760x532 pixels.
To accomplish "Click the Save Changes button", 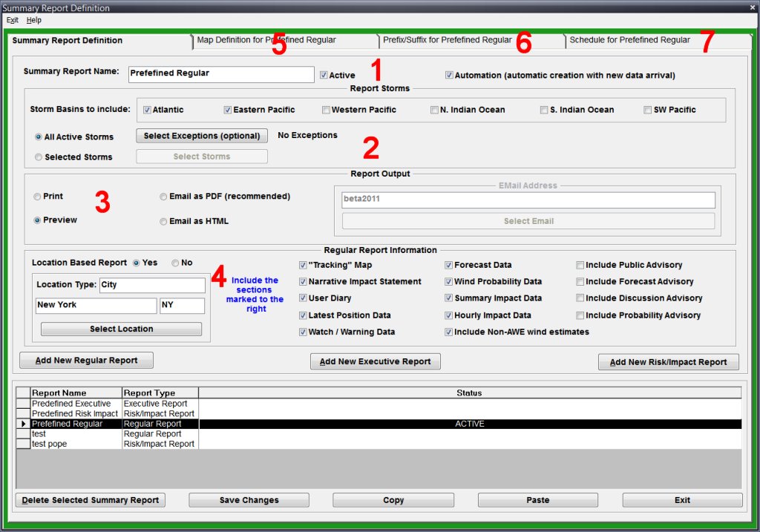I will [x=249, y=500].
